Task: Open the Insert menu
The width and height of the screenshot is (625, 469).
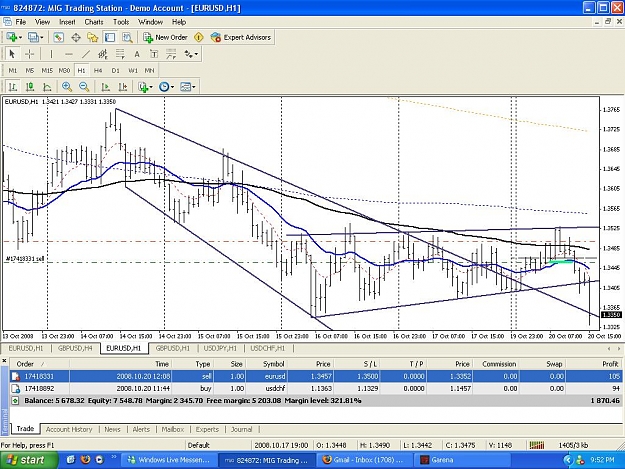Action: click(67, 22)
